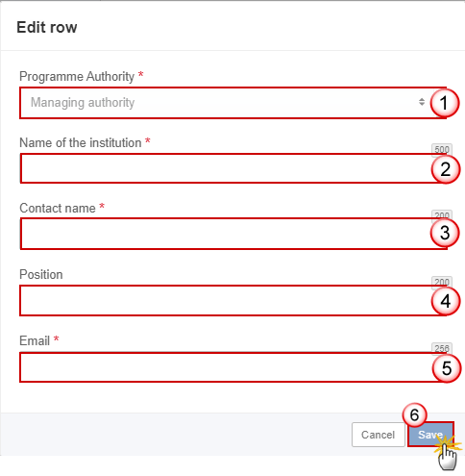The width and height of the screenshot is (465, 476).
Task: Click the Edit row dialog title
Action: tap(47, 27)
